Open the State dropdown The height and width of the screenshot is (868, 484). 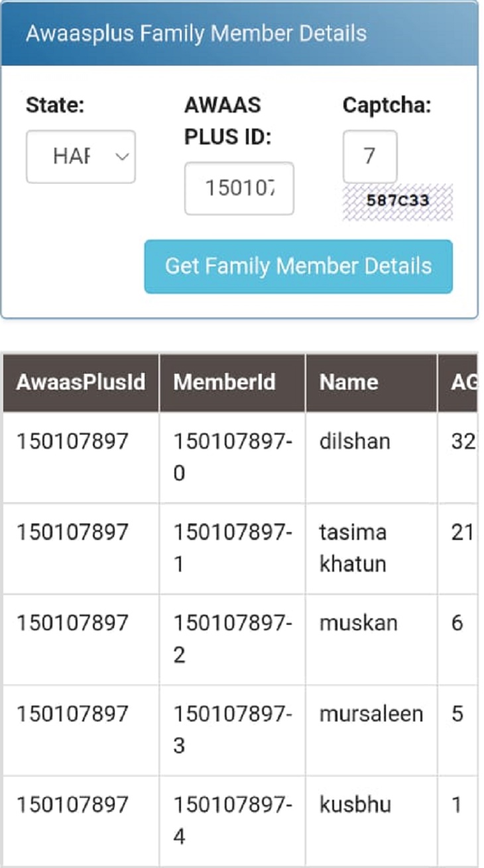pyautogui.click(x=80, y=157)
